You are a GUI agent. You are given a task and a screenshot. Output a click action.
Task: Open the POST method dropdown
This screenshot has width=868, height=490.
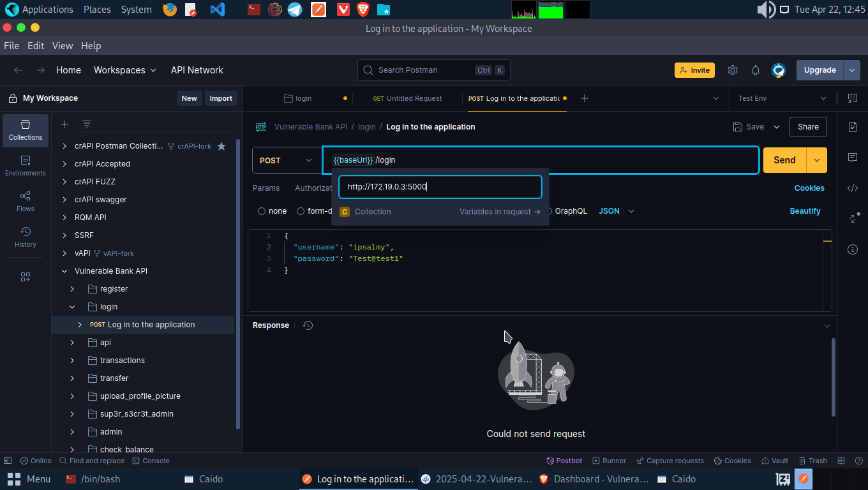[287, 160]
